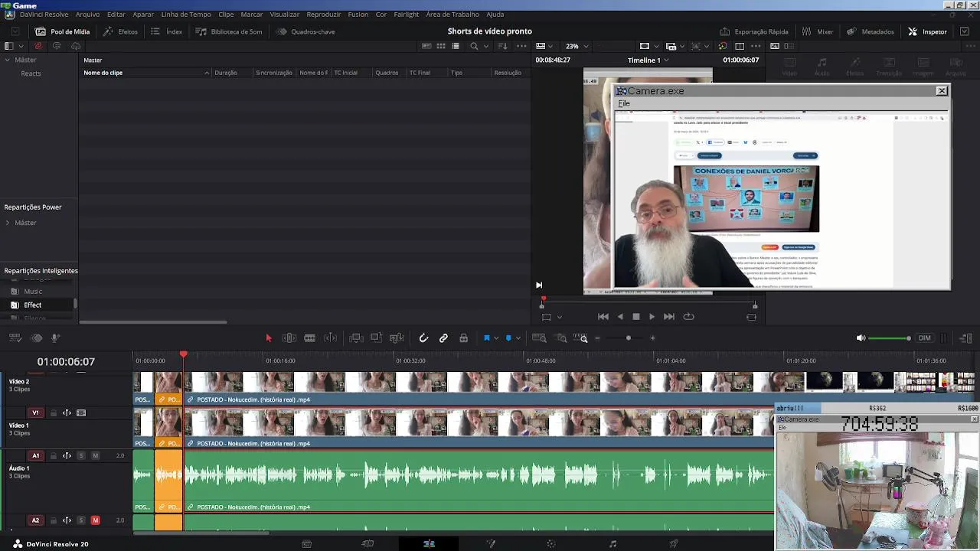
Task: Mute audio track A1
Action: pos(96,455)
